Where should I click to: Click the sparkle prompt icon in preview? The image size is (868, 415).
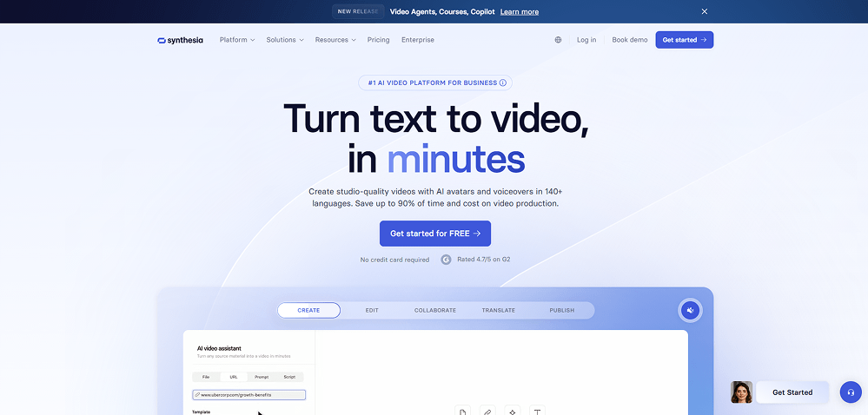[x=513, y=411]
